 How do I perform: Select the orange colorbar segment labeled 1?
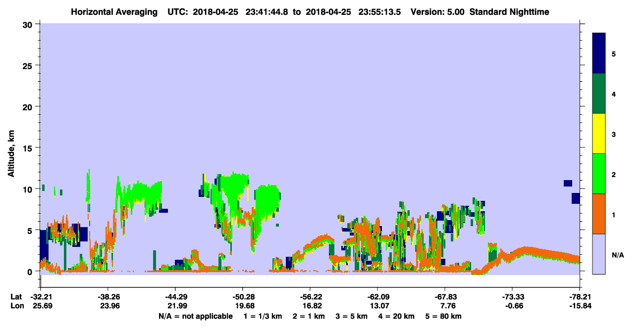pos(599,214)
